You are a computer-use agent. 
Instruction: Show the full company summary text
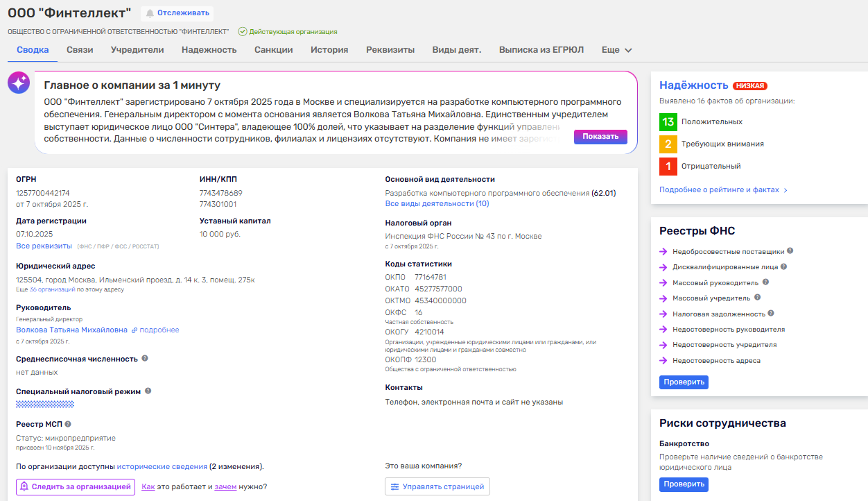(600, 137)
